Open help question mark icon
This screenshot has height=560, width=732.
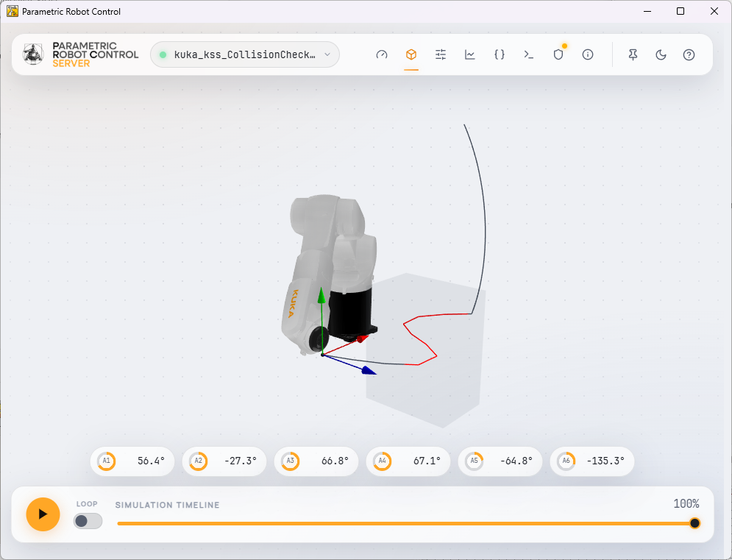(x=689, y=54)
